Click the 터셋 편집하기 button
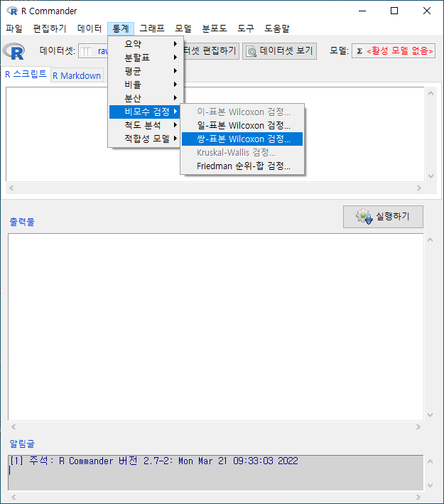 click(211, 51)
